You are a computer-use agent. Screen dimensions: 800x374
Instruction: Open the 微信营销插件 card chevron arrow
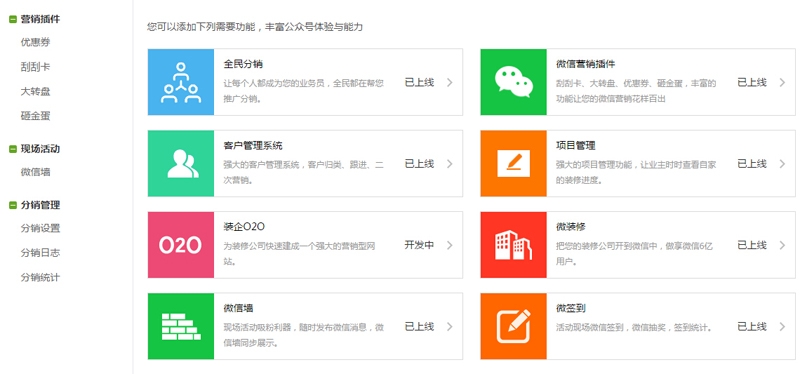(x=782, y=82)
